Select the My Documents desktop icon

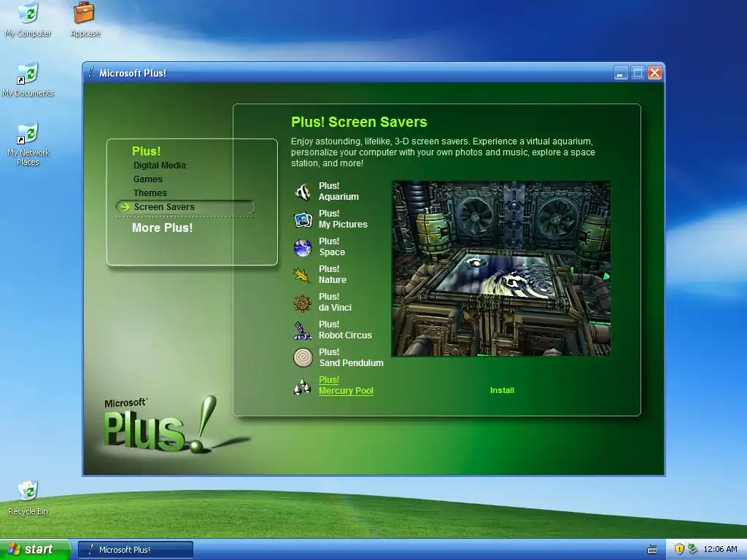pos(28,79)
